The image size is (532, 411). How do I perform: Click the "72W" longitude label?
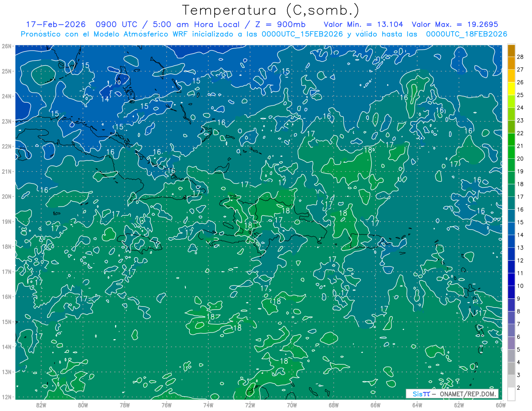pyautogui.click(x=250, y=405)
